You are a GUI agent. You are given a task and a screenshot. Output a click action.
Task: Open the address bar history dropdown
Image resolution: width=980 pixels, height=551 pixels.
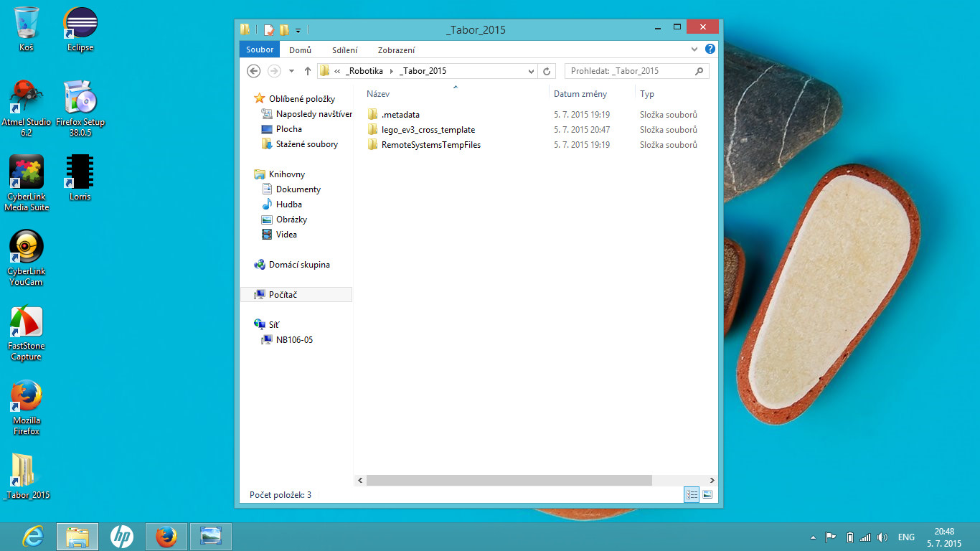click(x=531, y=71)
